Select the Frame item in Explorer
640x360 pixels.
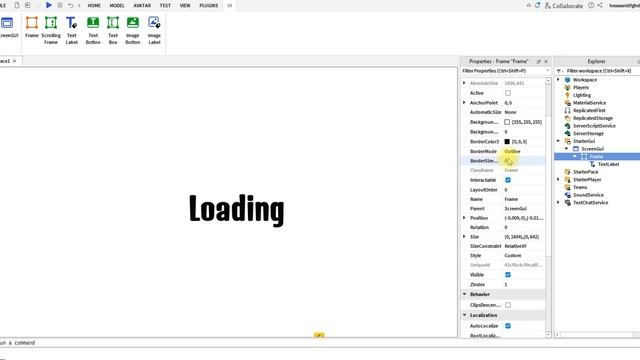[x=596, y=156]
